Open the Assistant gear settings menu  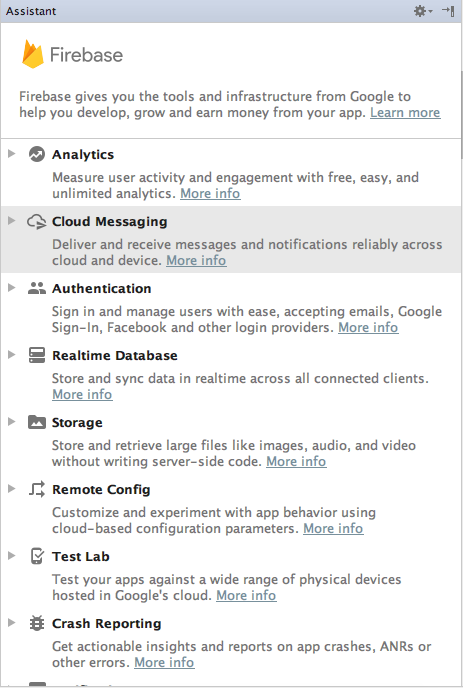click(423, 11)
